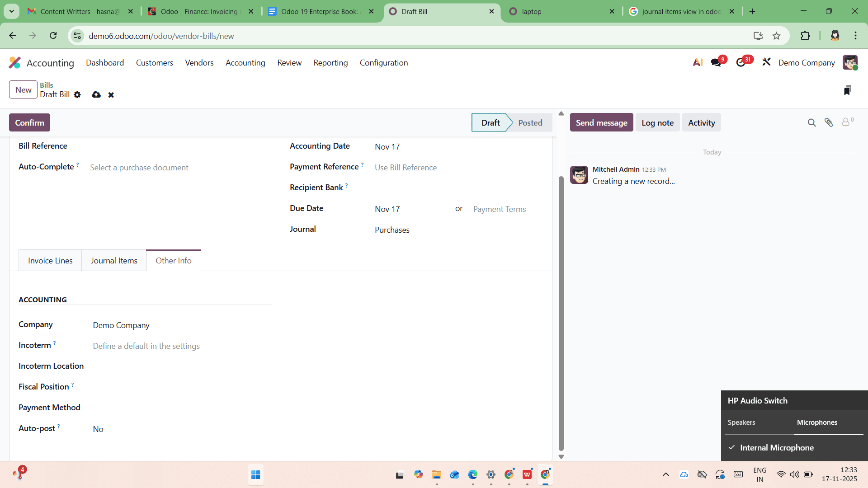The image size is (868, 488).
Task: Click the Confirm button
Action: [29, 122]
